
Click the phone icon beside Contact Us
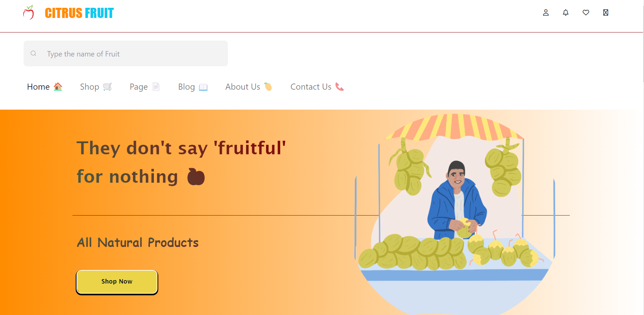click(x=339, y=87)
